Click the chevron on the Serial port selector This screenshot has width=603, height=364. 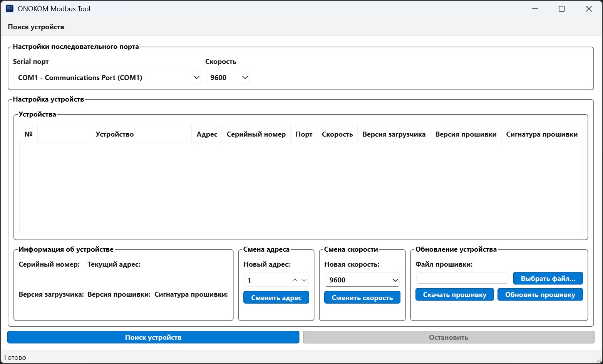click(196, 77)
